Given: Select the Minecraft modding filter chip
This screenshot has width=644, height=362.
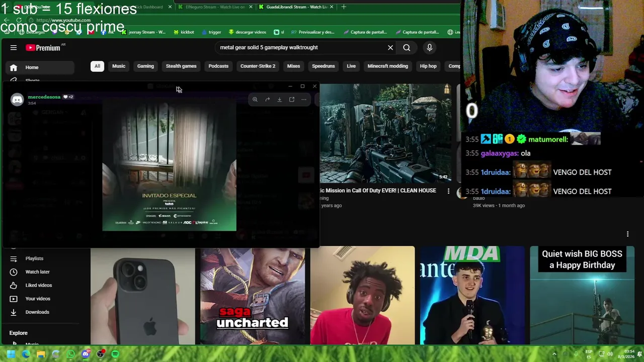Looking at the screenshot, I should coord(387,66).
